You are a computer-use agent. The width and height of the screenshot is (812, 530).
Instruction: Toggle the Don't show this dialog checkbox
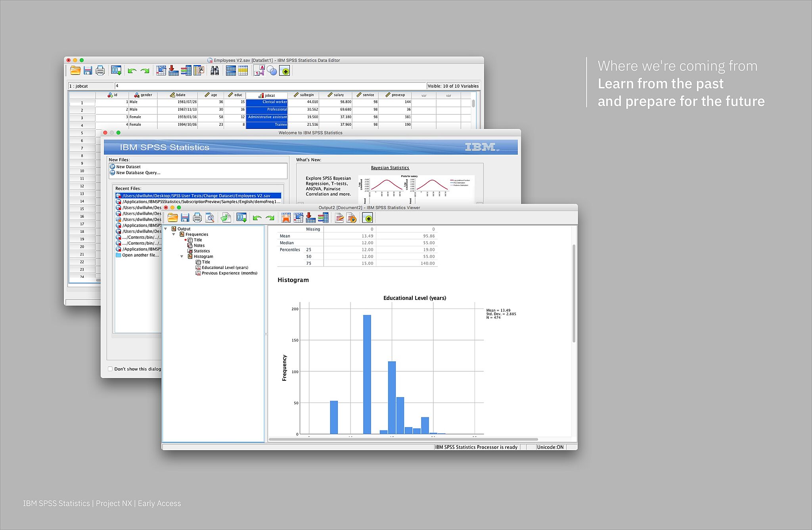[x=110, y=369]
